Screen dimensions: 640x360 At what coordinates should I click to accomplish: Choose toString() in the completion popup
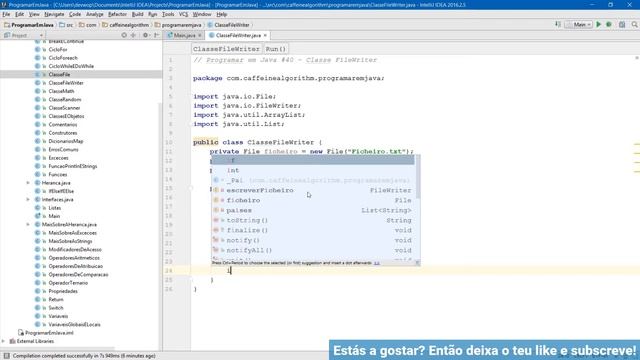pos(313,220)
